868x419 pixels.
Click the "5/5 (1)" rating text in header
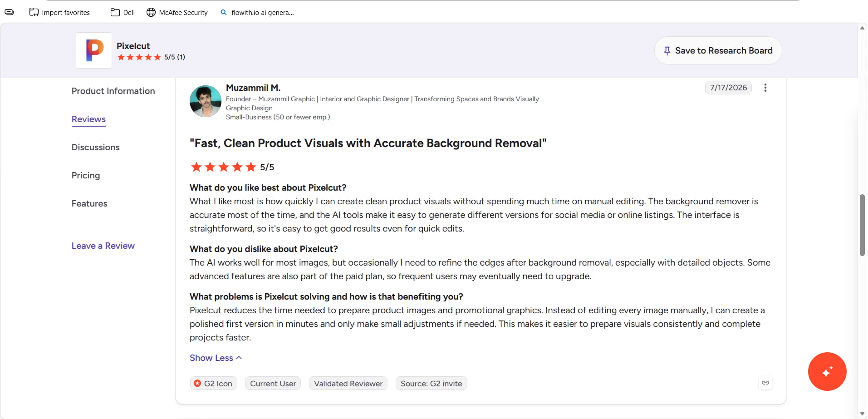pyautogui.click(x=175, y=57)
